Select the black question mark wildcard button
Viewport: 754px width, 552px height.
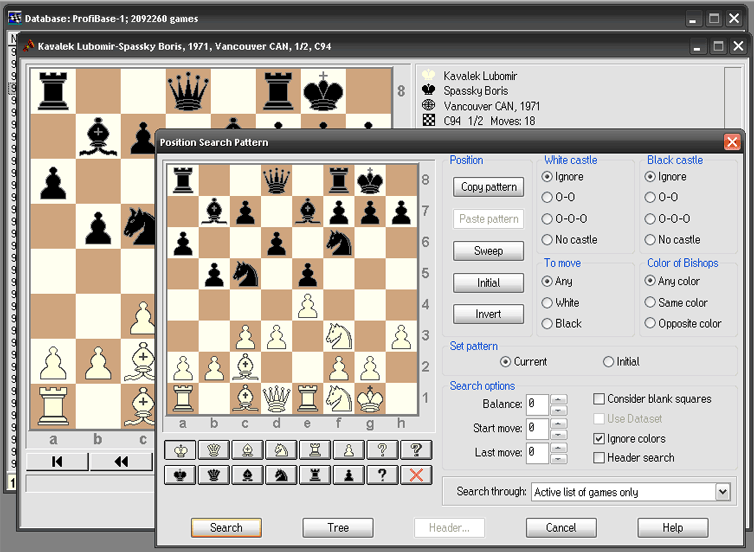pyautogui.click(x=382, y=475)
